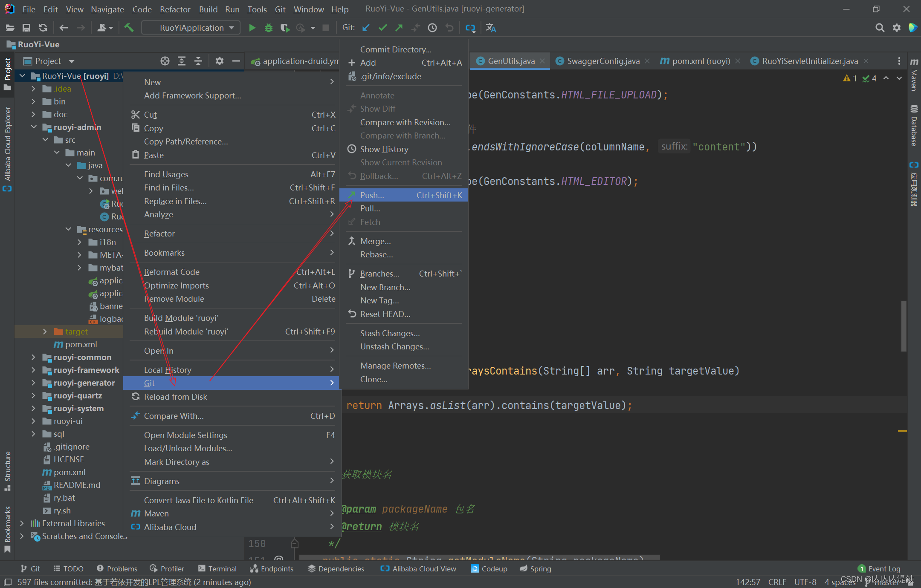Click the Debug bug icon
Screen dimensions: 921x588
click(x=268, y=28)
